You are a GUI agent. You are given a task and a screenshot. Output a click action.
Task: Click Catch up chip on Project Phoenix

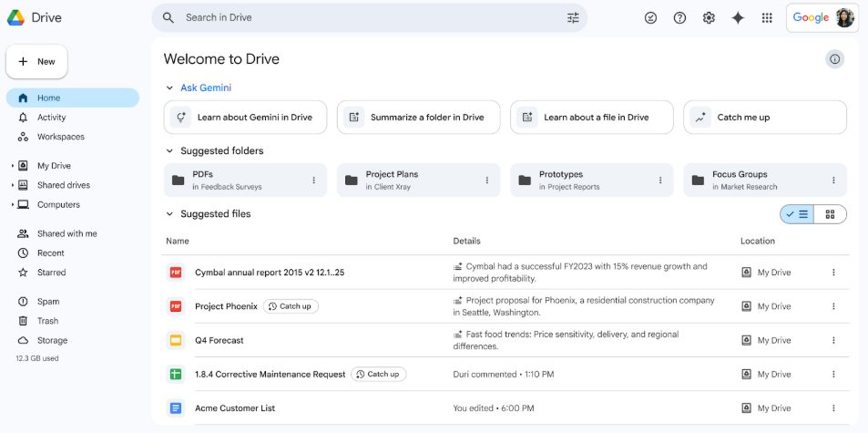point(291,306)
